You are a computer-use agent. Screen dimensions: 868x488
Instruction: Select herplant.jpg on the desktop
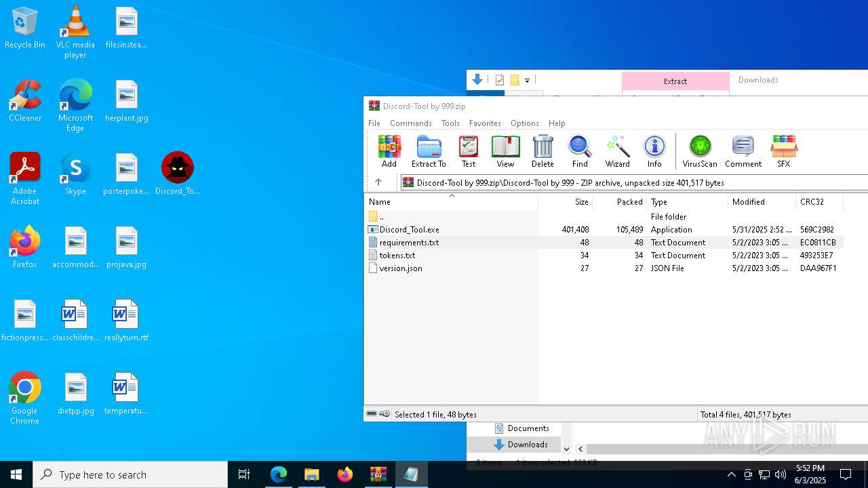coord(127,101)
